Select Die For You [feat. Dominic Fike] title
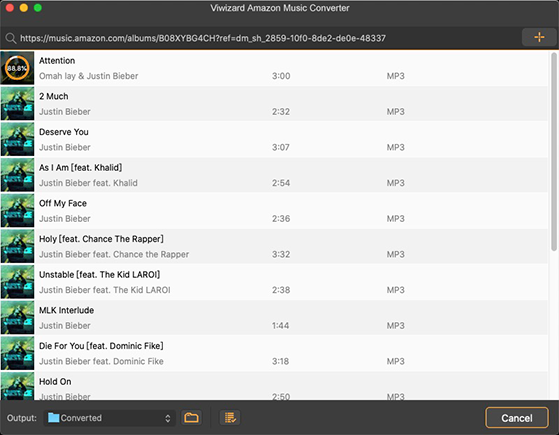The height and width of the screenshot is (435, 559). 101,346
